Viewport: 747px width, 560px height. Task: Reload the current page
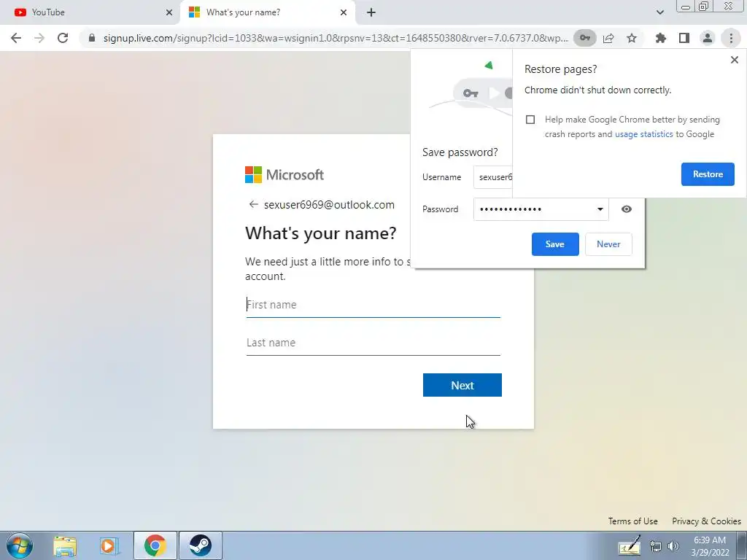[63, 38]
